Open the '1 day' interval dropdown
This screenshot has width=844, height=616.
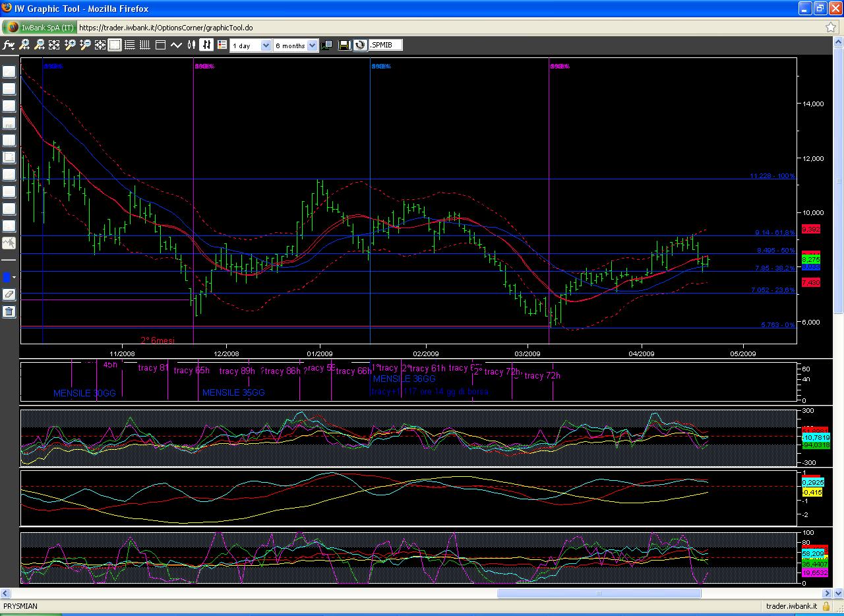tap(251, 46)
